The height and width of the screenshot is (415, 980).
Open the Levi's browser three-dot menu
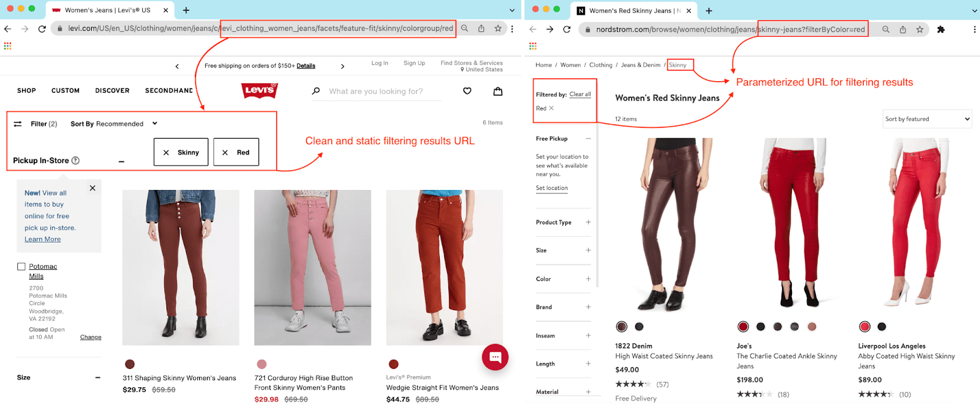[x=512, y=29]
